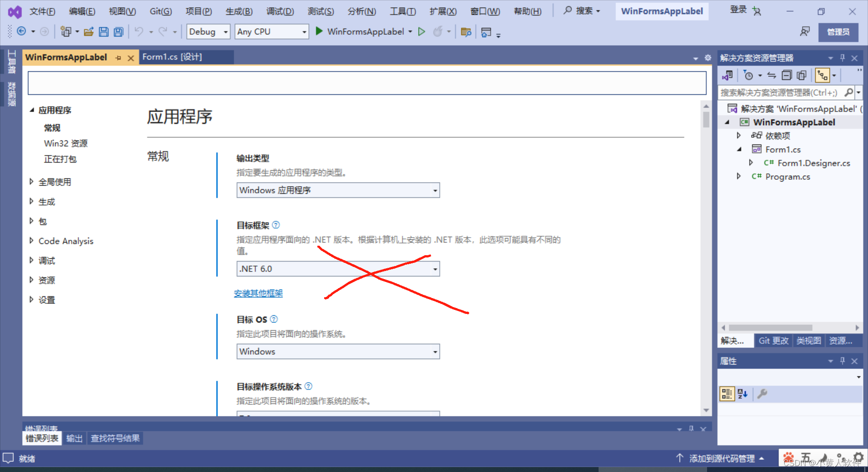Start debugging WinFormsAppLabel with green play button
This screenshot has height=472, width=868.
tap(319, 32)
